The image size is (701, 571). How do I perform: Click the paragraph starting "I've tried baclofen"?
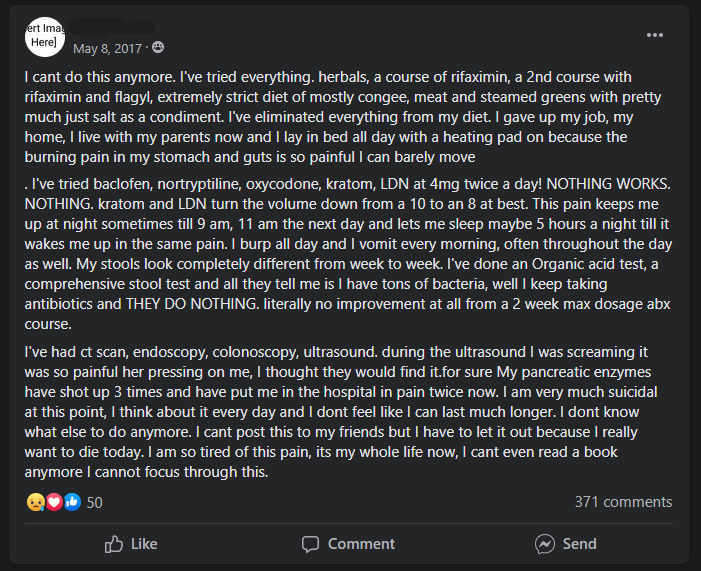pyautogui.click(x=348, y=254)
